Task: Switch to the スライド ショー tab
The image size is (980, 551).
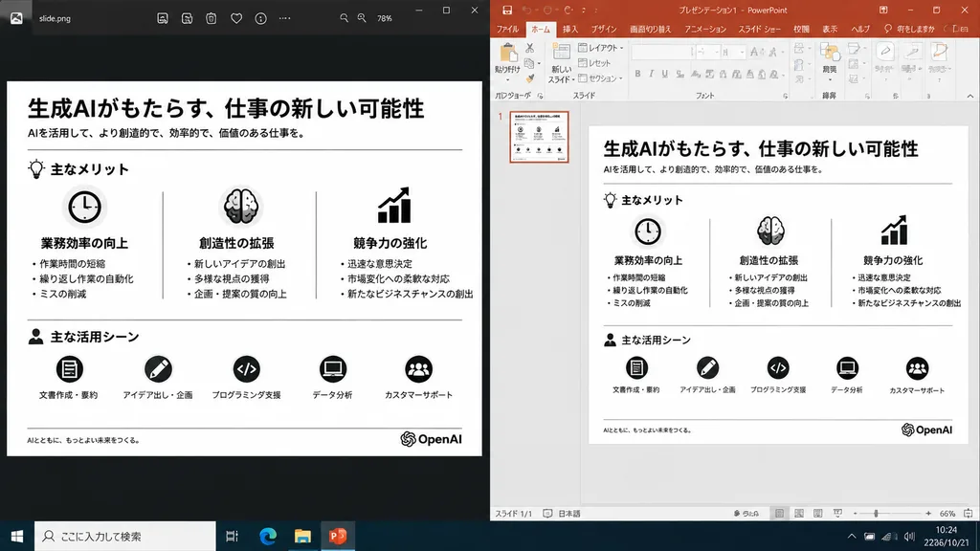Action: pyautogui.click(x=759, y=30)
